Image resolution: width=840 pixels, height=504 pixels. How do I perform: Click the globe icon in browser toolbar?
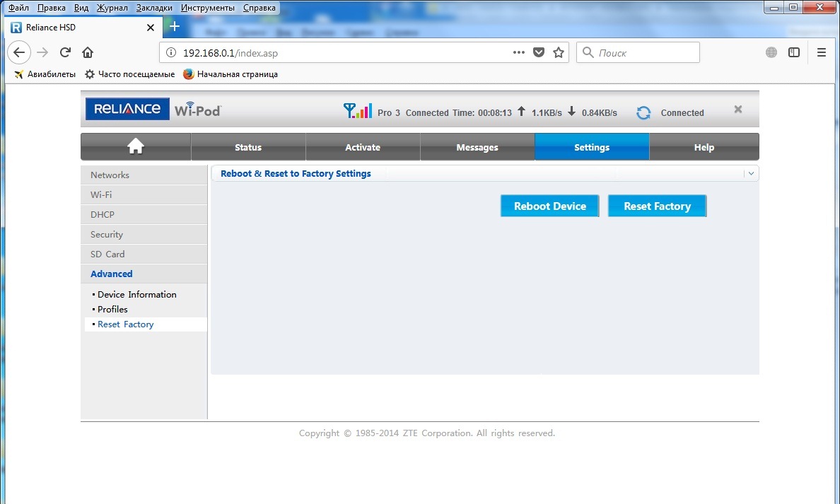pos(771,52)
